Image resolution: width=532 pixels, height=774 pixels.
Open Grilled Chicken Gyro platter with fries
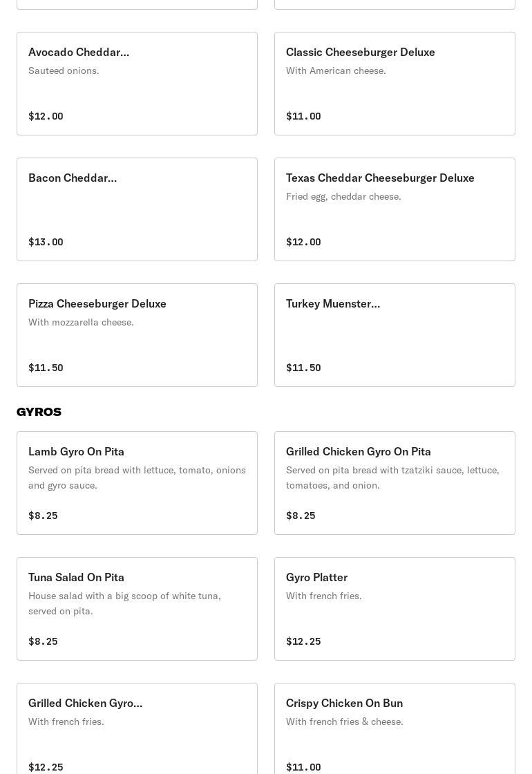(x=137, y=728)
